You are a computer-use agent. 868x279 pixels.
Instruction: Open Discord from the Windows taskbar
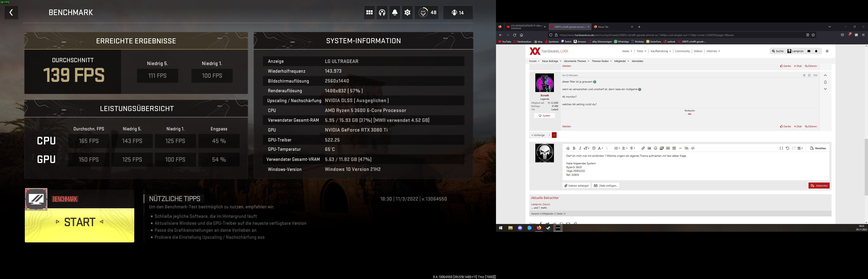coord(520,228)
